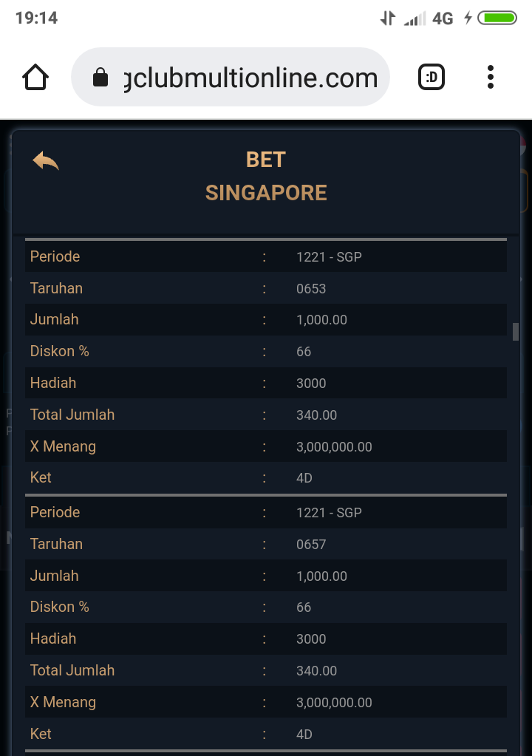Tap the second bet's Diskon % label
The image size is (532, 756).
point(59,607)
